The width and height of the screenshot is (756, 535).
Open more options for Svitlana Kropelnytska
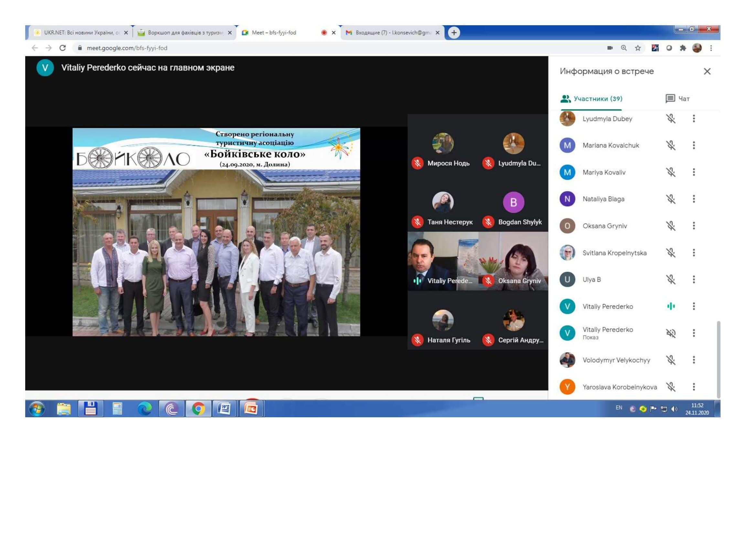(694, 253)
